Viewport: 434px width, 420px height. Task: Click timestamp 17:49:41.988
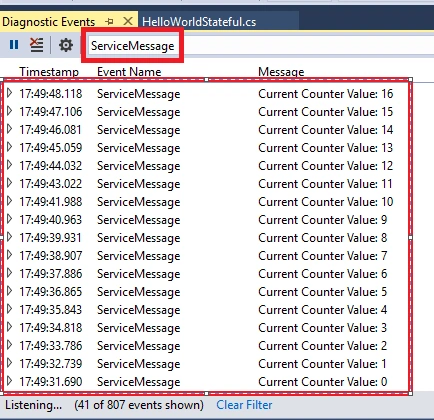tap(51, 202)
